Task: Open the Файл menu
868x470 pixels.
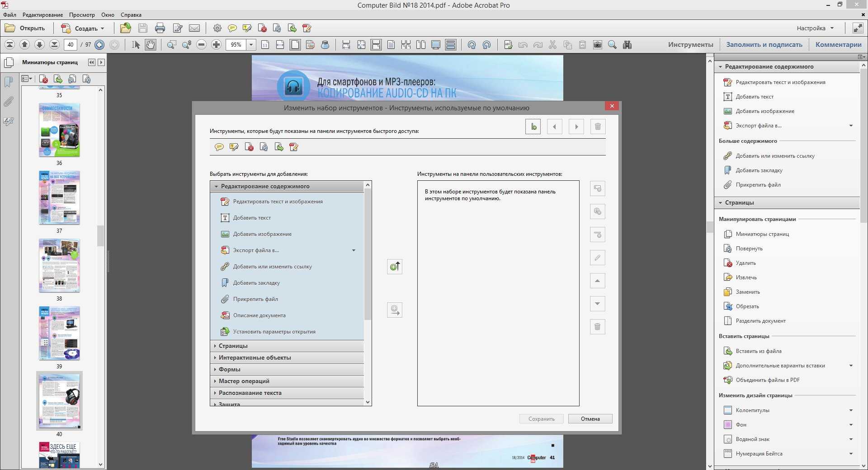Action: pos(9,15)
